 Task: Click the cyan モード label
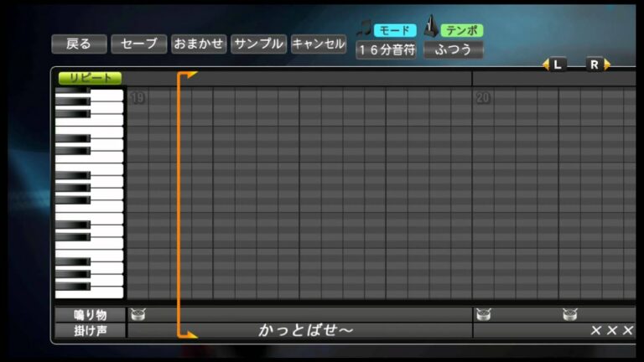coord(395,30)
